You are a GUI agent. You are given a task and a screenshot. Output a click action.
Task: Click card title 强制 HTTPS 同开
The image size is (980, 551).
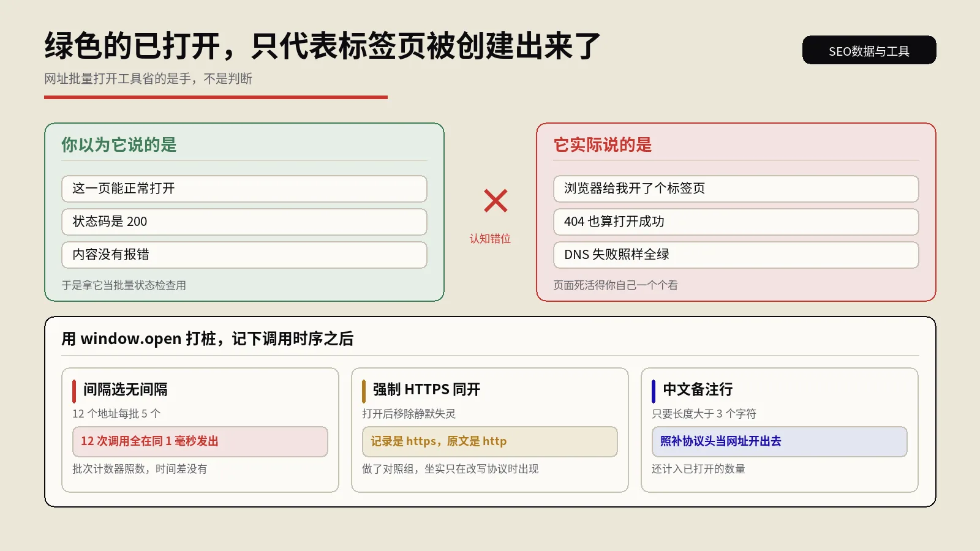427,389
